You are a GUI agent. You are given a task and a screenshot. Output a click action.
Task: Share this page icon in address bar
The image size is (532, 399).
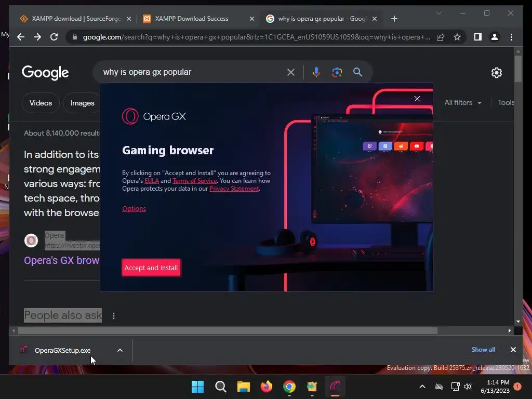click(x=441, y=37)
